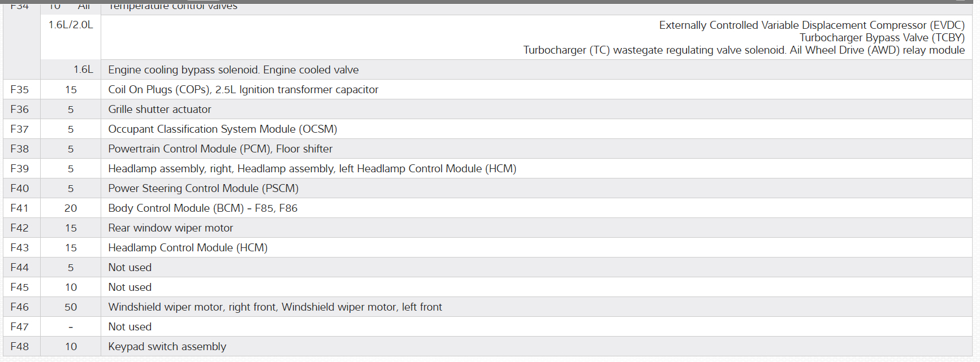Click the 50 amp rating for F46

click(71, 307)
